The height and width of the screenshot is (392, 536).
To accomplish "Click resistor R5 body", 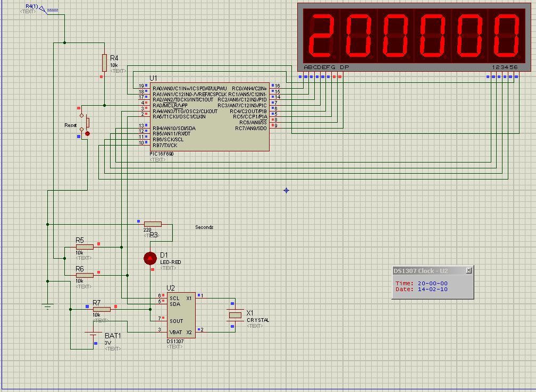I will (x=84, y=247).
